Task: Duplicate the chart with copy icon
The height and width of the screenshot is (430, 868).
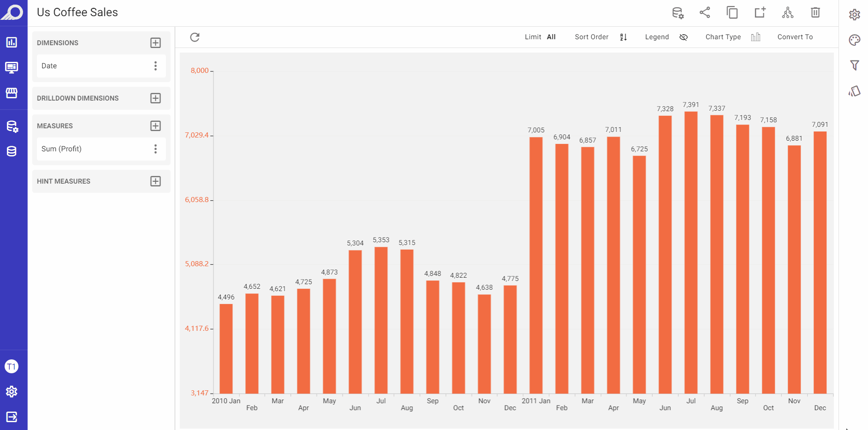Action: (732, 12)
